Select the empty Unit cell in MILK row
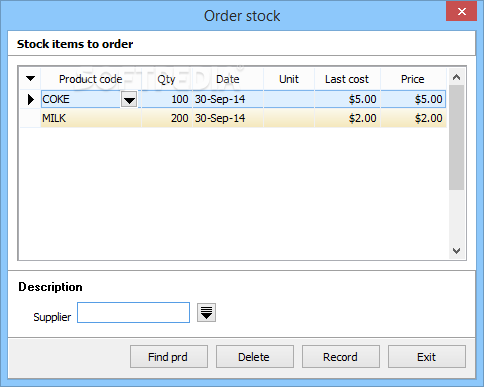Image resolution: width=484 pixels, height=387 pixels. (289, 118)
